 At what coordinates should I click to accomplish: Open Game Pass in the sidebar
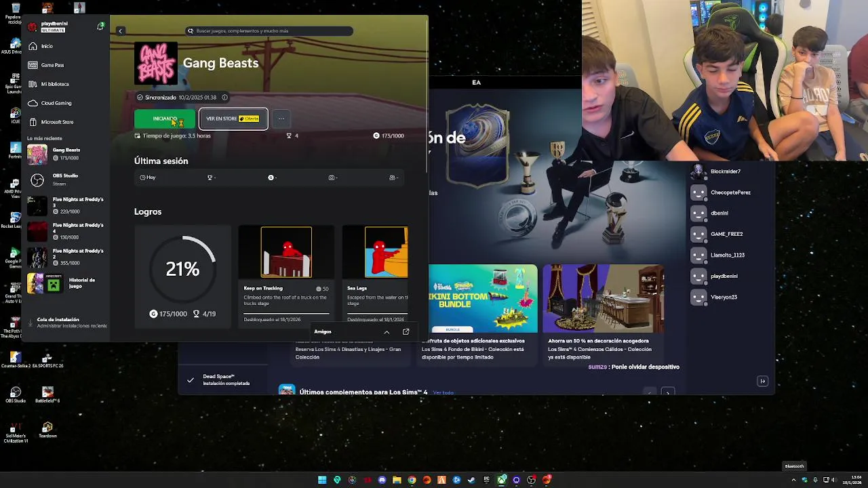pos(66,65)
